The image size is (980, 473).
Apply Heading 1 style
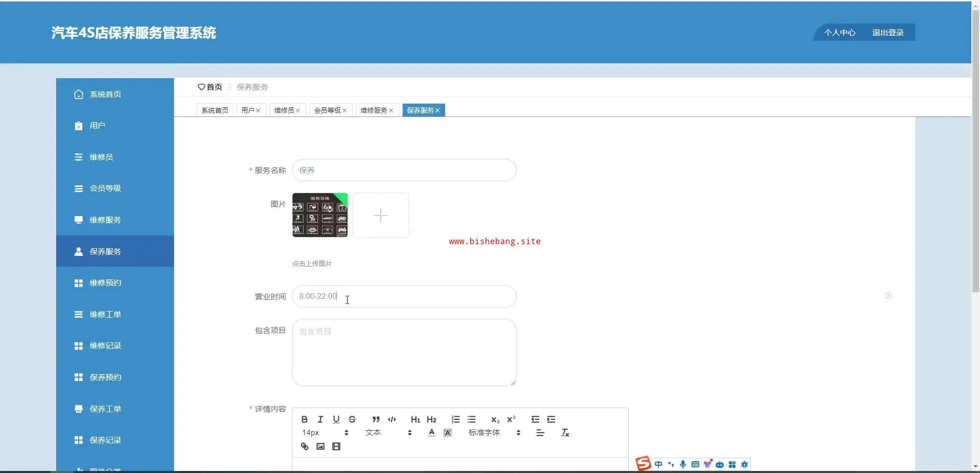click(x=415, y=419)
